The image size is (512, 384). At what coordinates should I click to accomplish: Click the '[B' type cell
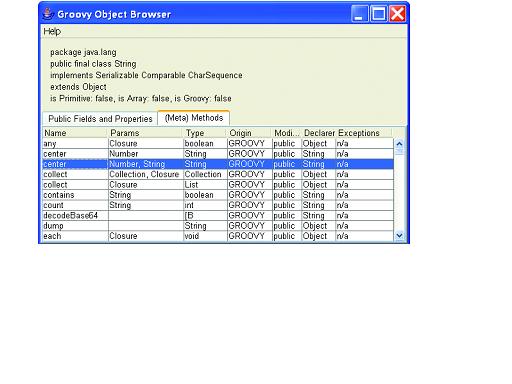click(x=205, y=216)
